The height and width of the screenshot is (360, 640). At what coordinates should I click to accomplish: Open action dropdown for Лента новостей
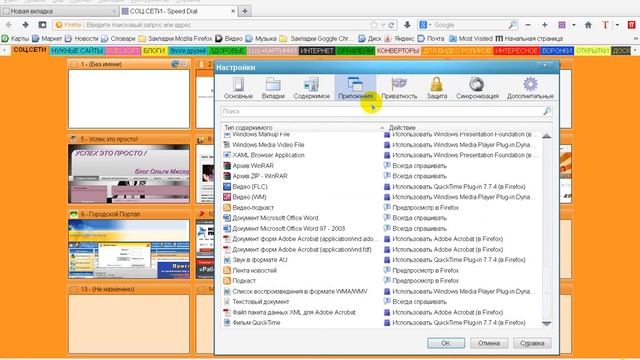[463, 270]
